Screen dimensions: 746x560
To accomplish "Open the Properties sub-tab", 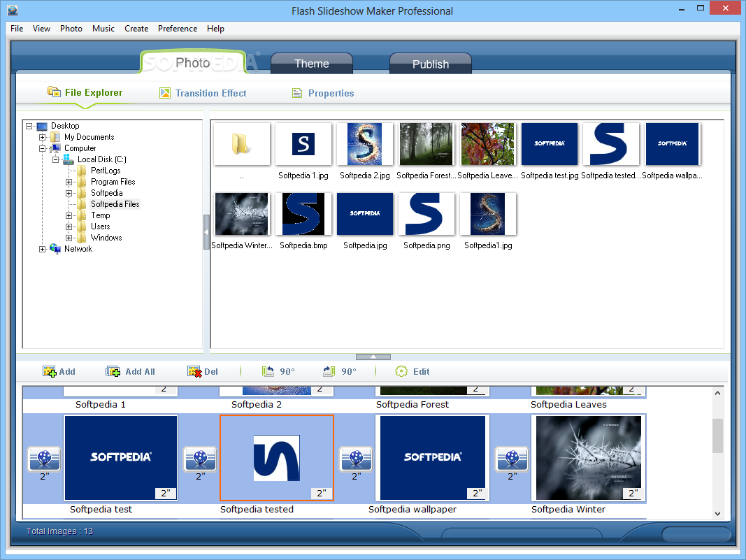I will point(323,93).
